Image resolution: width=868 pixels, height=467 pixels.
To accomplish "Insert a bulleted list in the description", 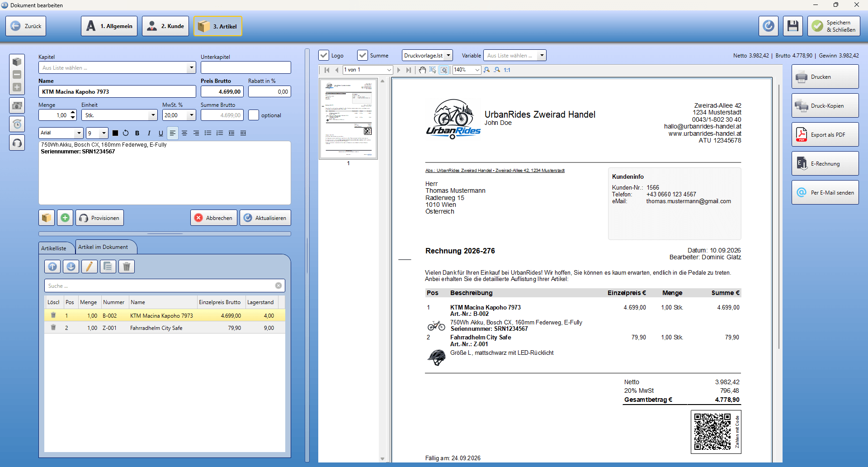I will (208, 133).
